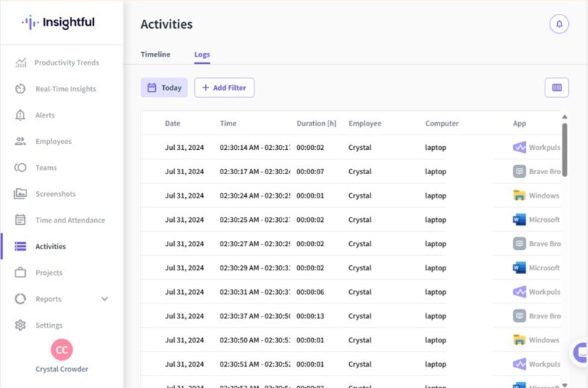Viewport: 588px width, 388px height.
Task: Click Microsoft Word icon in 02:30:29 AM row
Action: coord(520,267)
